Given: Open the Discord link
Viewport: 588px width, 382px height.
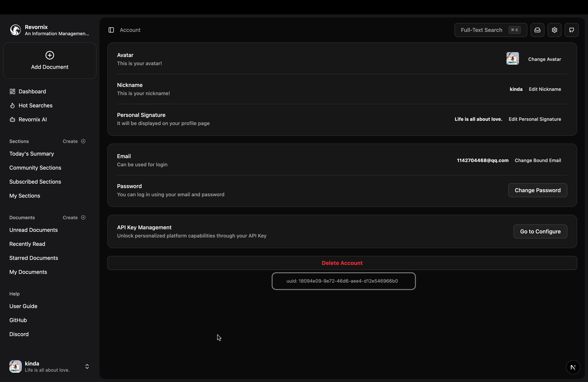Looking at the screenshot, I should [19, 334].
